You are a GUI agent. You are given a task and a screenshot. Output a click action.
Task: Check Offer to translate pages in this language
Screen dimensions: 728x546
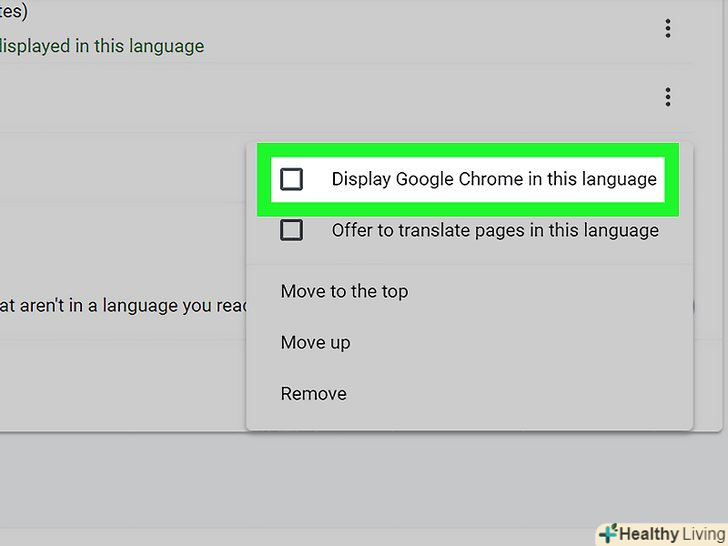[292, 230]
